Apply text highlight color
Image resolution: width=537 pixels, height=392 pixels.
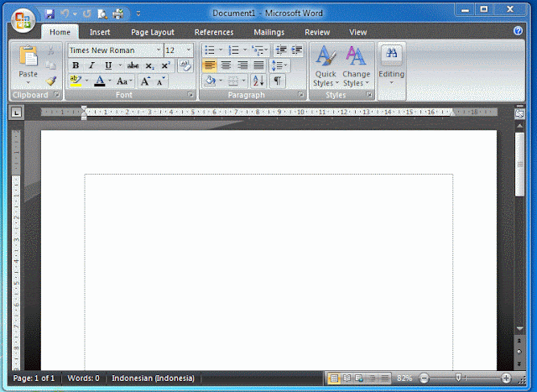point(76,81)
